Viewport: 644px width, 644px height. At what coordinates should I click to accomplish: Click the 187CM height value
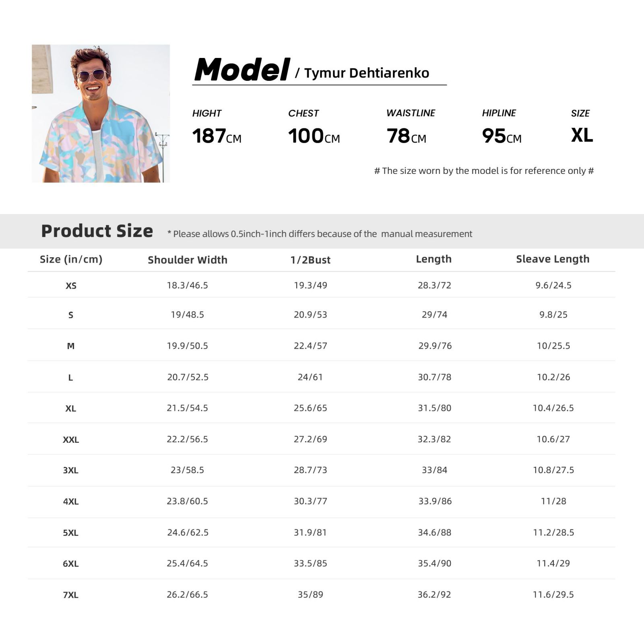pos(217,136)
